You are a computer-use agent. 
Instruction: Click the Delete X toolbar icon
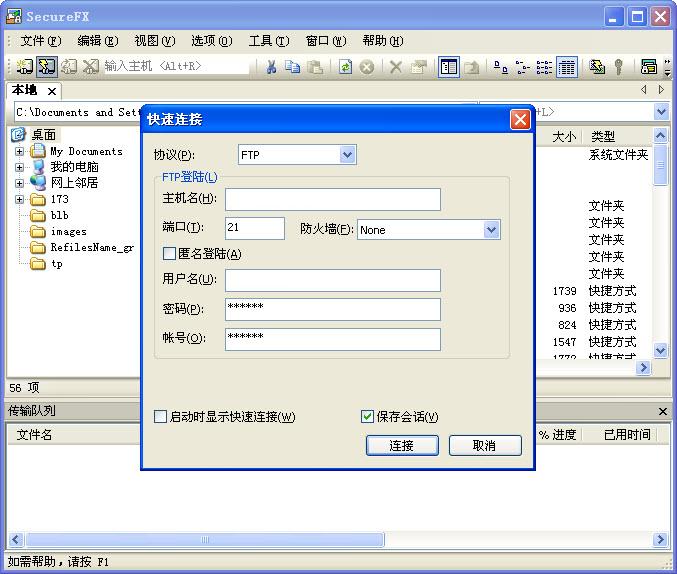395,67
